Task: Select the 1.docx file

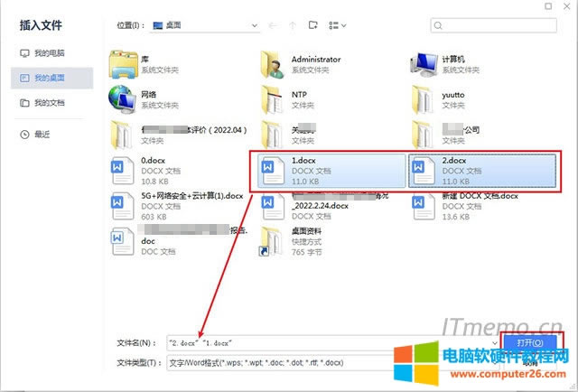Action: coord(331,171)
